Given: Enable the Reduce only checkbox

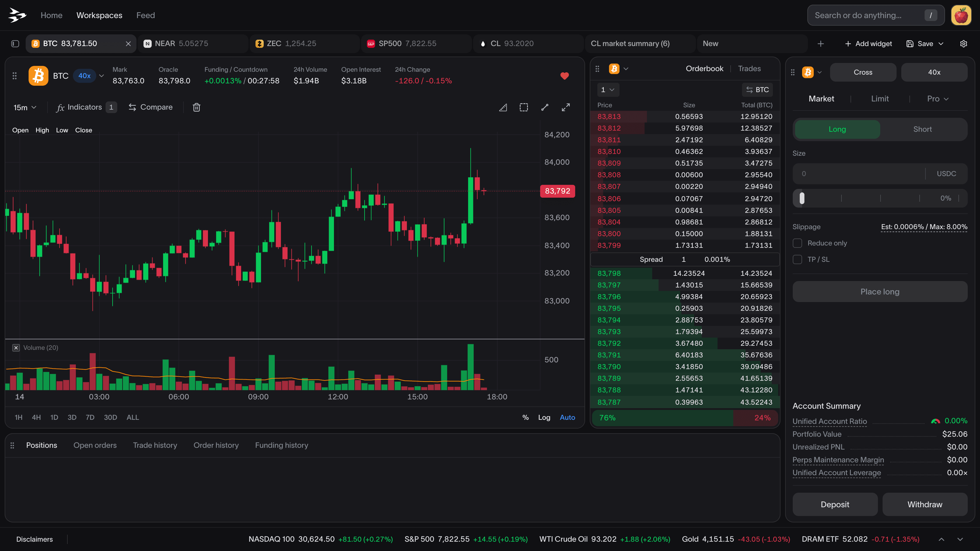Looking at the screenshot, I should (x=797, y=243).
